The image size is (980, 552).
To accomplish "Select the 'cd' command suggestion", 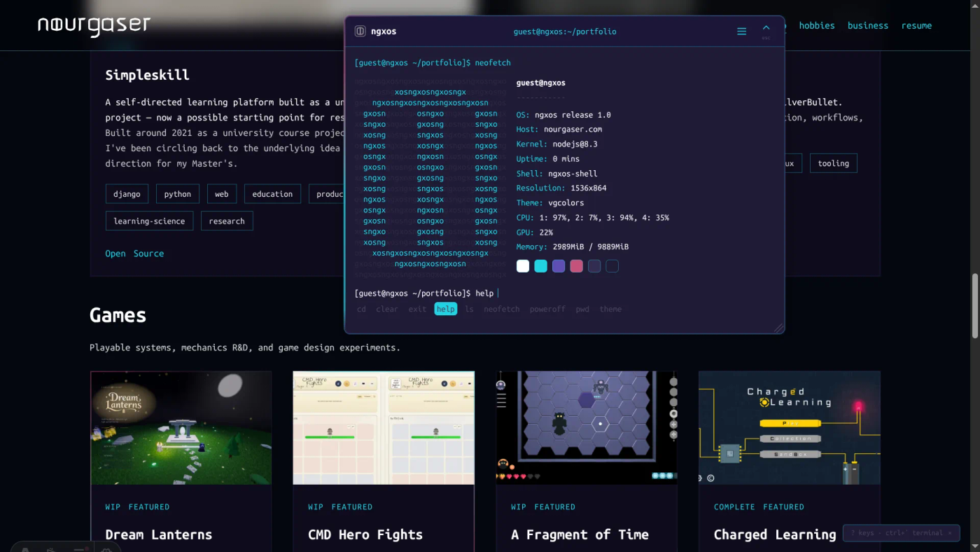I will pyautogui.click(x=361, y=309).
